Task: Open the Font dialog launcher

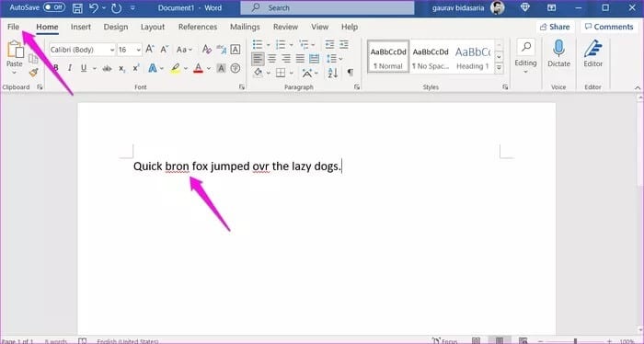Action: [x=241, y=87]
